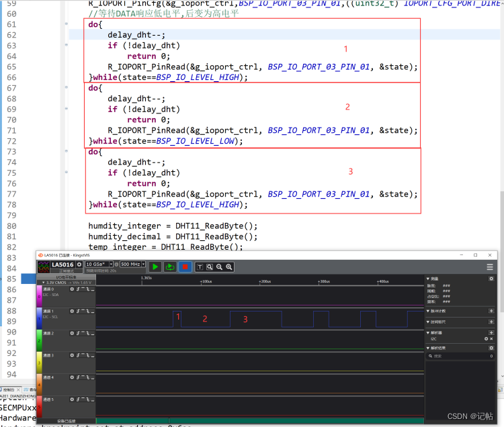504x427 pixels.
Task: Zoom out the waveform view
Action: [219, 267]
